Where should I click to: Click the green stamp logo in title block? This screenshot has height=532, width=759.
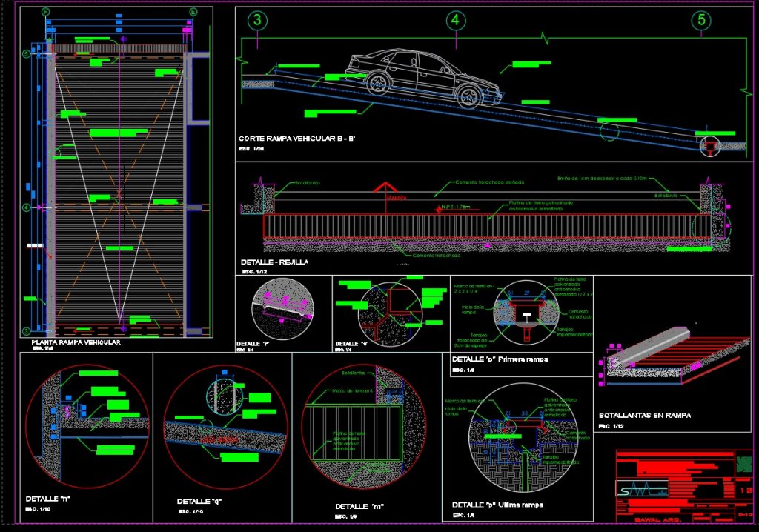coord(743,463)
